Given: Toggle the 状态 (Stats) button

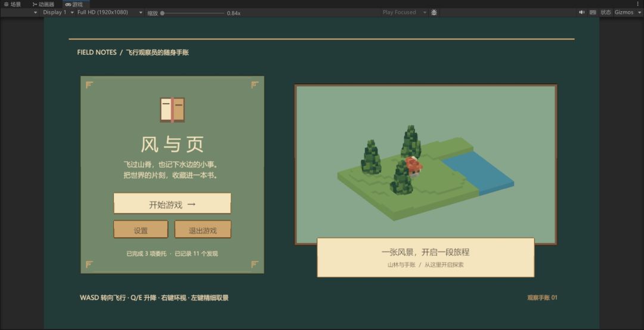Looking at the screenshot, I should tap(606, 13).
